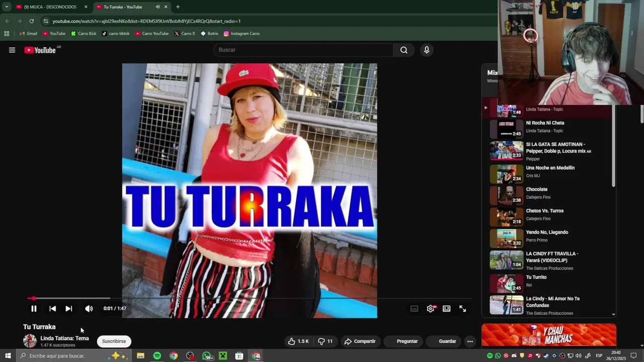
Task: Open the Chrome apps grid shortcut
Action: tap(7, 34)
